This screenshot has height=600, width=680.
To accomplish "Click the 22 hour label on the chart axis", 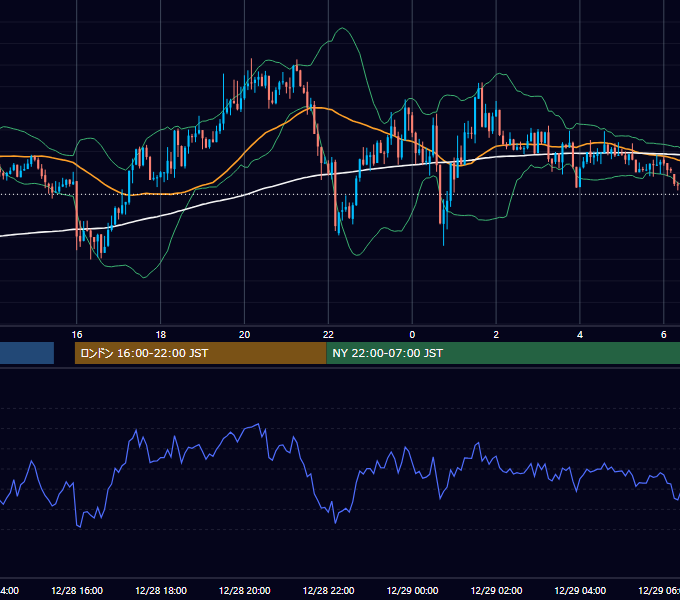I will [x=328, y=335].
